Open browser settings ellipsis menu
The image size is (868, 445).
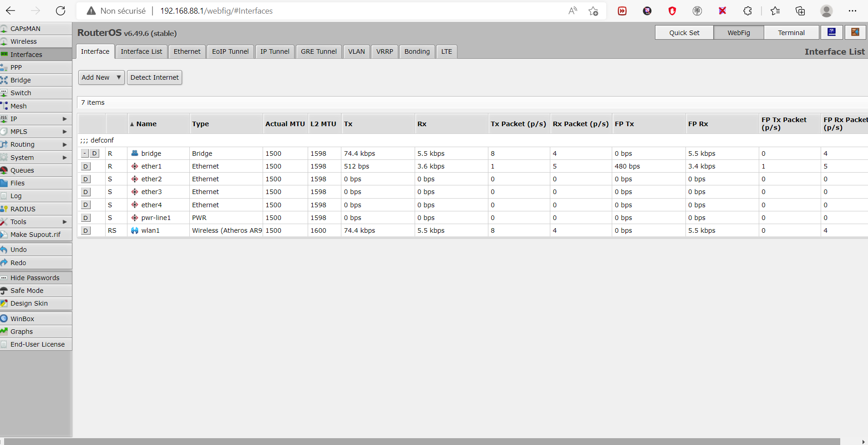[853, 11]
